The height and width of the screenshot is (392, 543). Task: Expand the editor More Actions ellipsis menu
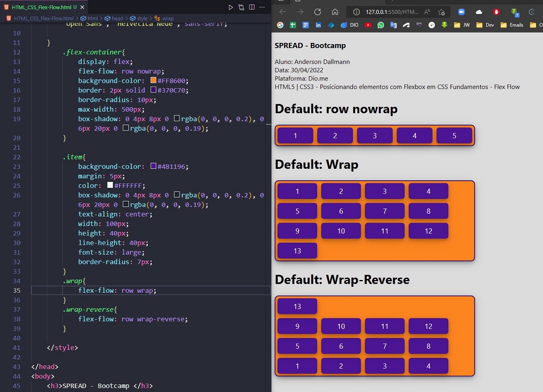(262, 7)
